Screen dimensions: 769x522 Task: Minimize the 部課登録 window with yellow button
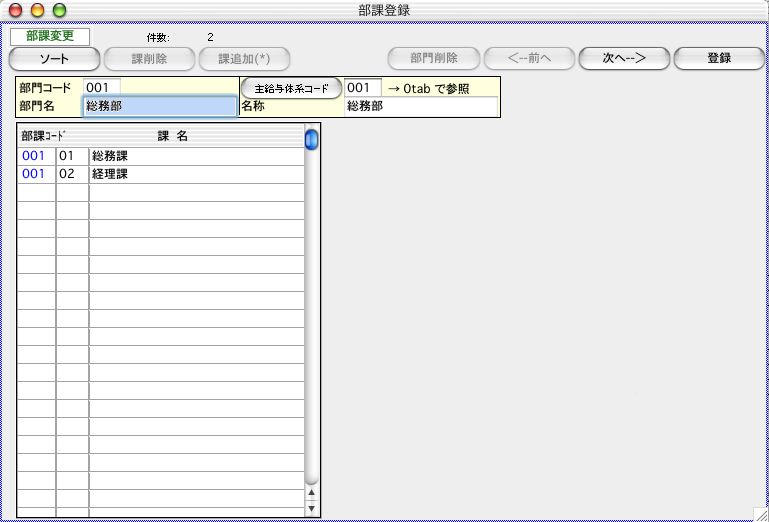pyautogui.click(x=37, y=10)
